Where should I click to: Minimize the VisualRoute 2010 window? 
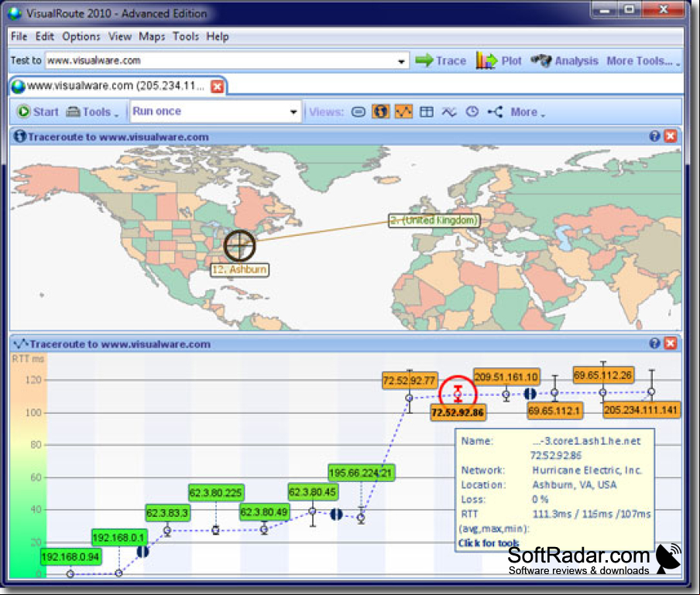(x=605, y=10)
